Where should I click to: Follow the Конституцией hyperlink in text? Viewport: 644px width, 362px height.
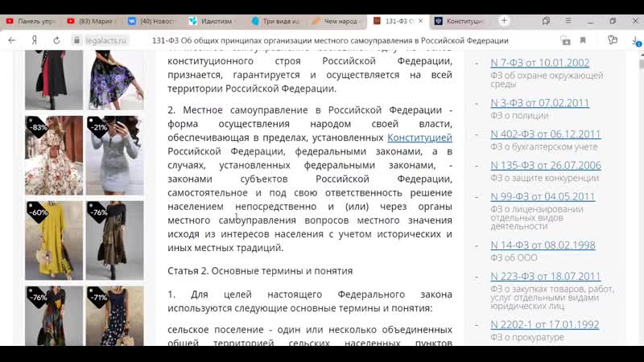(419, 138)
